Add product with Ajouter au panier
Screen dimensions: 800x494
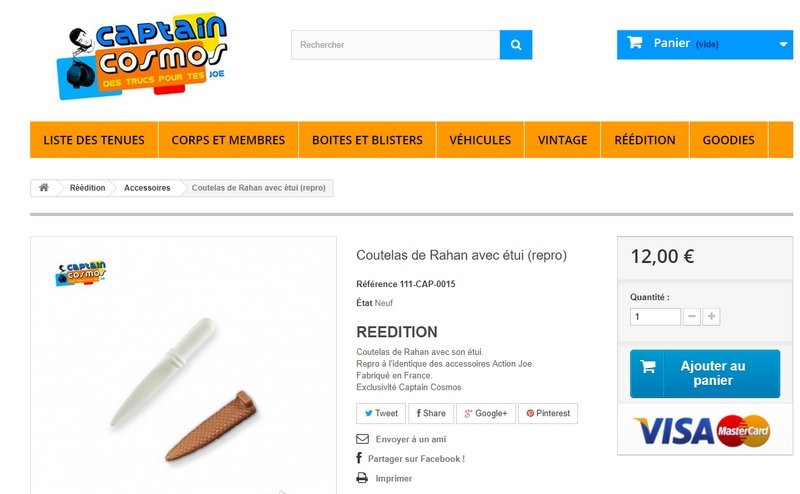[705, 374]
